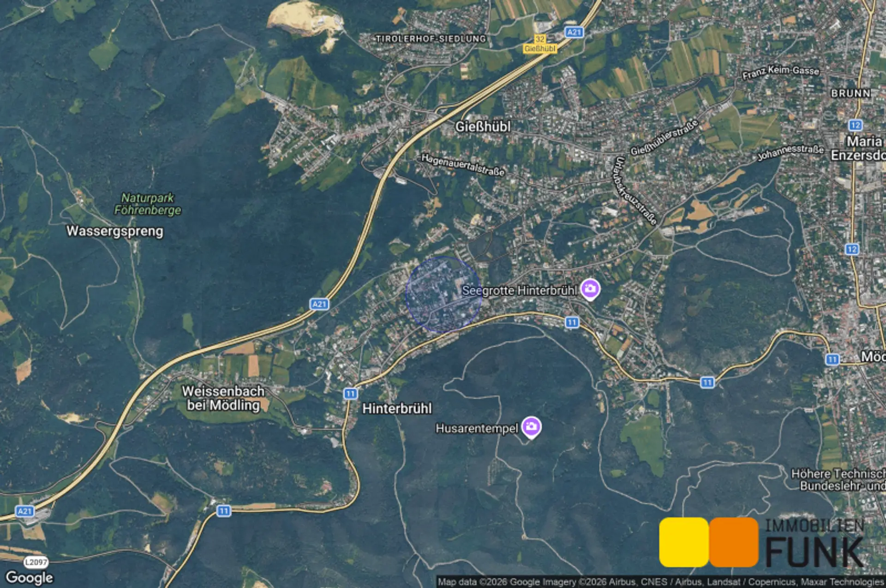The height and width of the screenshot is (588, 886).
Task: Click route 11 shield above Hinterbrühl label
Action: pyautogui.click(x=350, y=394)
